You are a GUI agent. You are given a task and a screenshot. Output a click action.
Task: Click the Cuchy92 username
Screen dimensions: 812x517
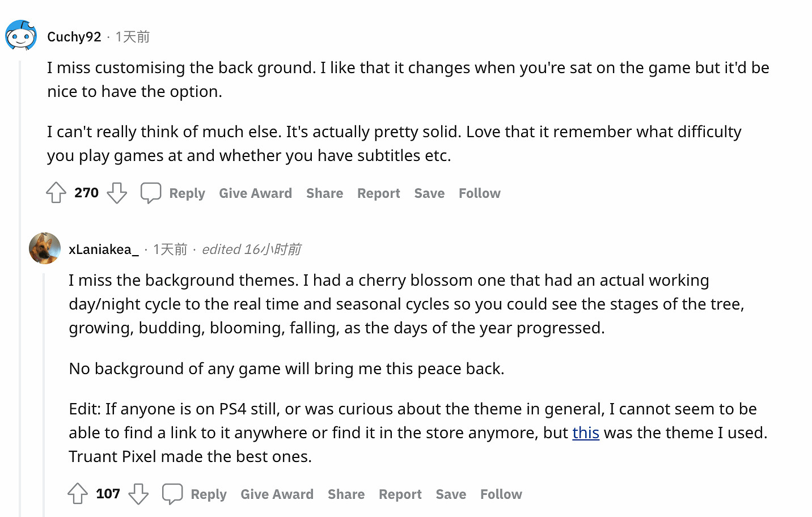click(74, 37)
